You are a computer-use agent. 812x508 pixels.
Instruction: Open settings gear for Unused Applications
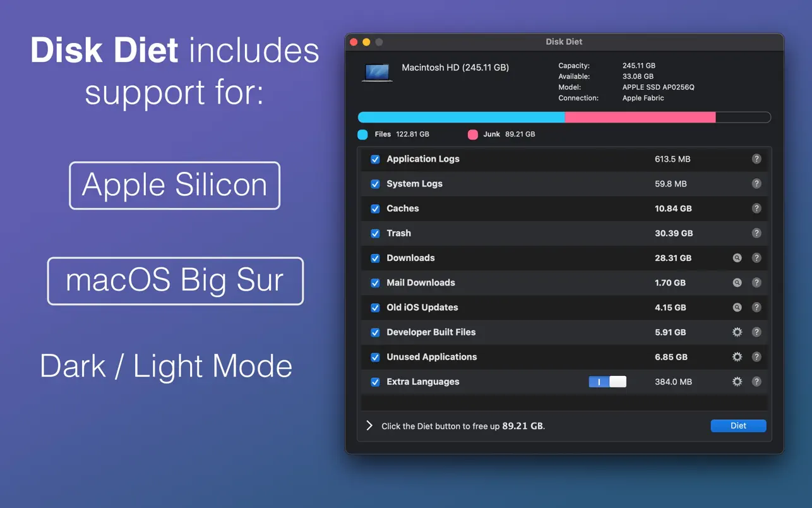(x=737, y=357)
